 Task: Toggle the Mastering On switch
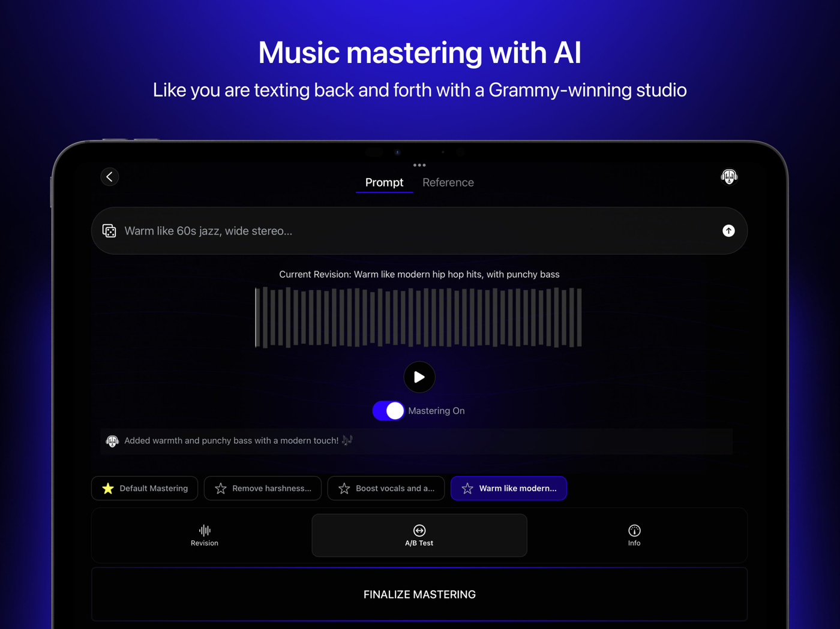tap(388, 411)
